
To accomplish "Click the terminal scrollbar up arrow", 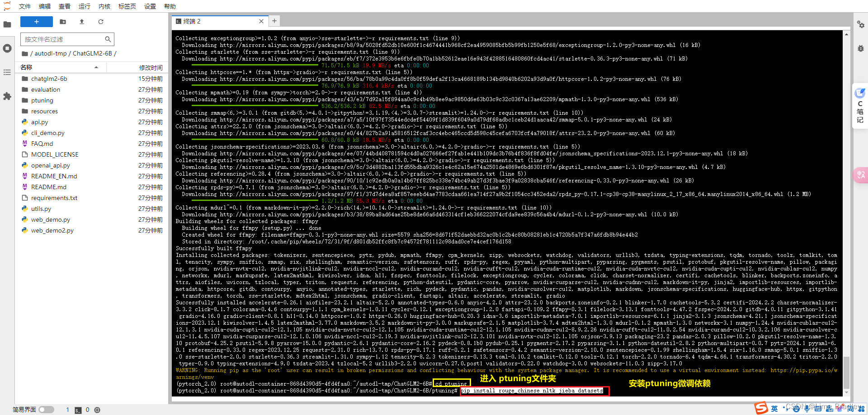I will click(x=846, y=34).
